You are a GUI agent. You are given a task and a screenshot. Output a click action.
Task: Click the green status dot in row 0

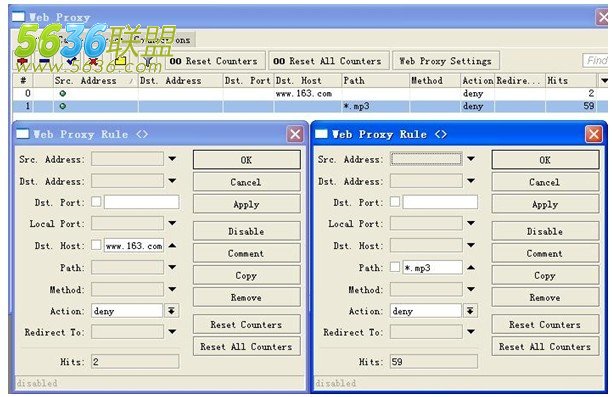(x=62, y=94)
